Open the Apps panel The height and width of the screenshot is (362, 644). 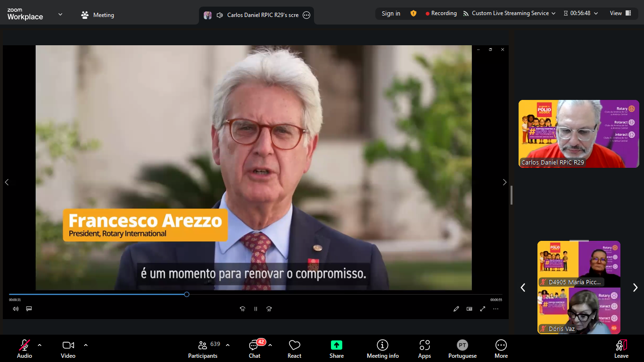[424, 349]
